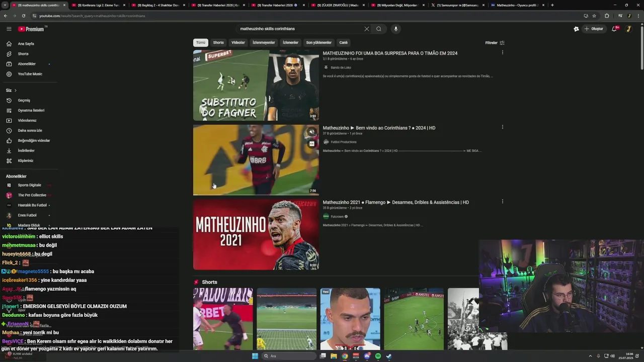Viewport: 644px width, 362px height.
Task: Open Futcrown channel avatar
Action: coord(326,216)
